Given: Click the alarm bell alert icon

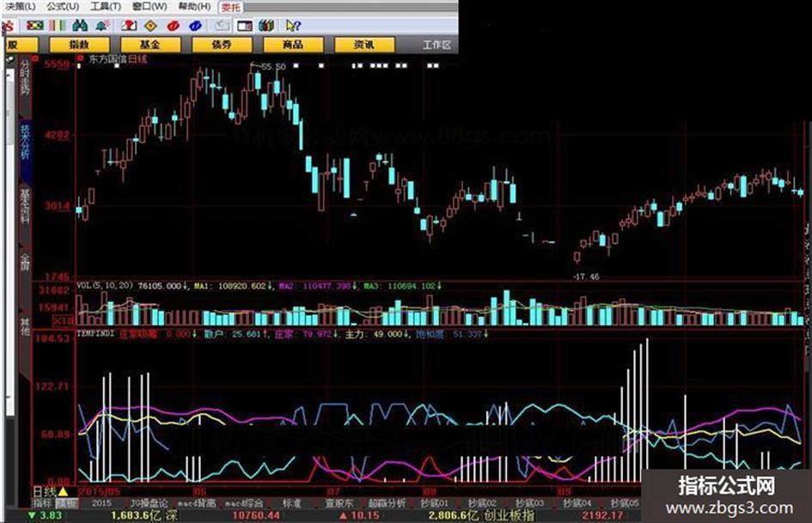Looking at the screenshot, I should click(x=102, y=26).
